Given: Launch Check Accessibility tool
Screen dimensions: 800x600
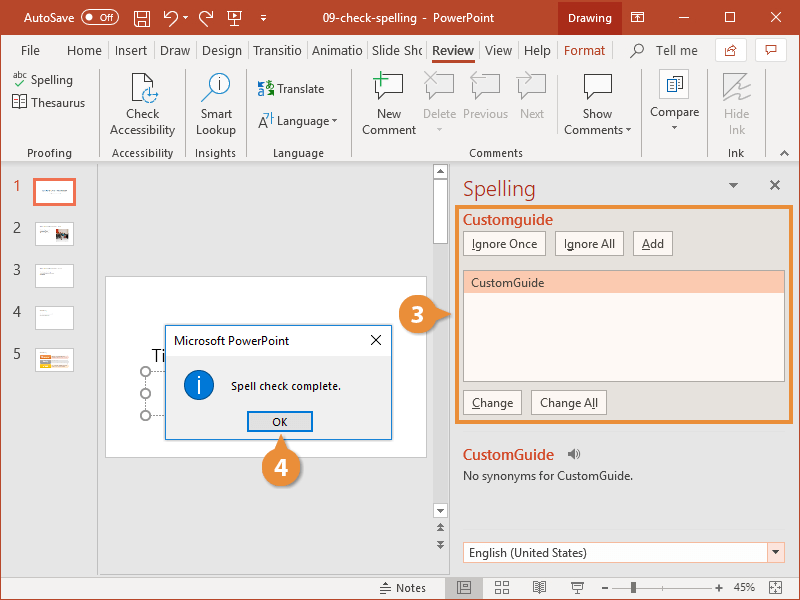Looking at the screenshot, I should tap(142, 105).
